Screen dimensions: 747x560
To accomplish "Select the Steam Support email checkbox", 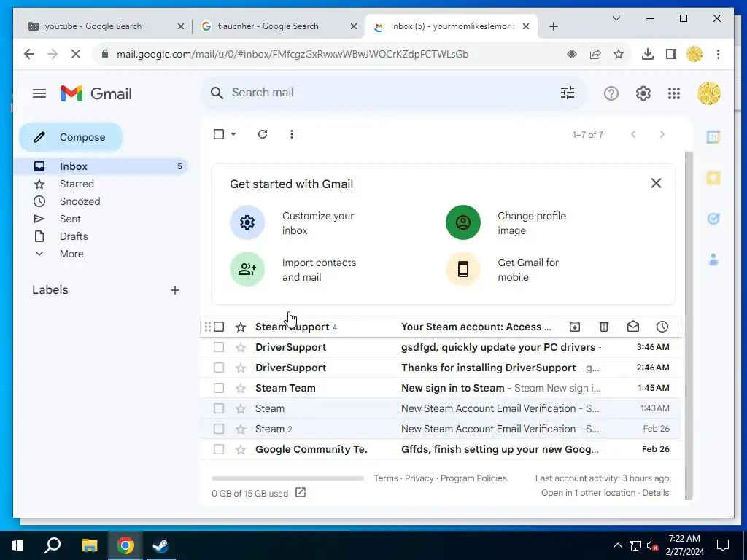I will click(x=219, y=327).
